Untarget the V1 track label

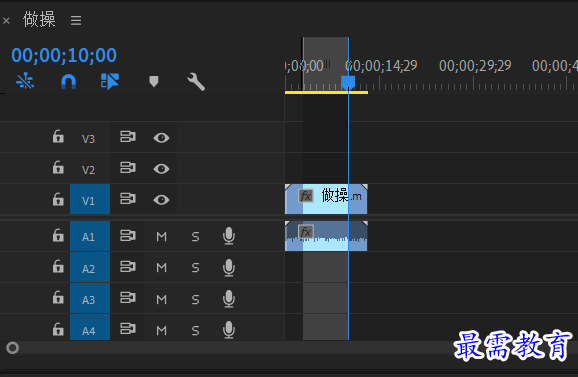pos(90,199)
